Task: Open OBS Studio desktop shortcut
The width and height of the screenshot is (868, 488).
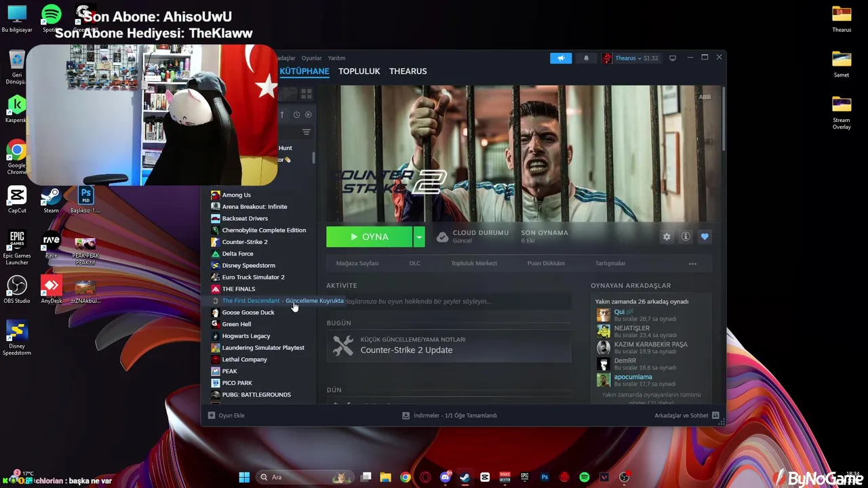Action: [17, 290]
